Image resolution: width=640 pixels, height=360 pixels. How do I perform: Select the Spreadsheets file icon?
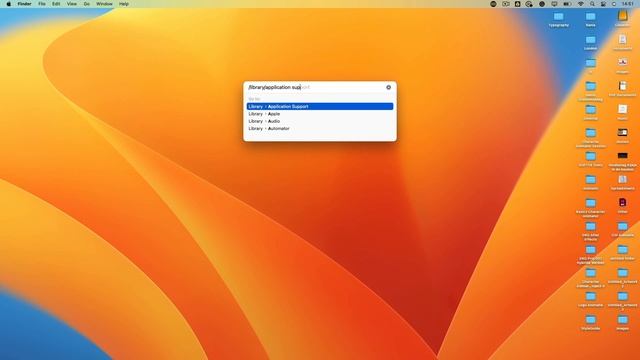622,180
